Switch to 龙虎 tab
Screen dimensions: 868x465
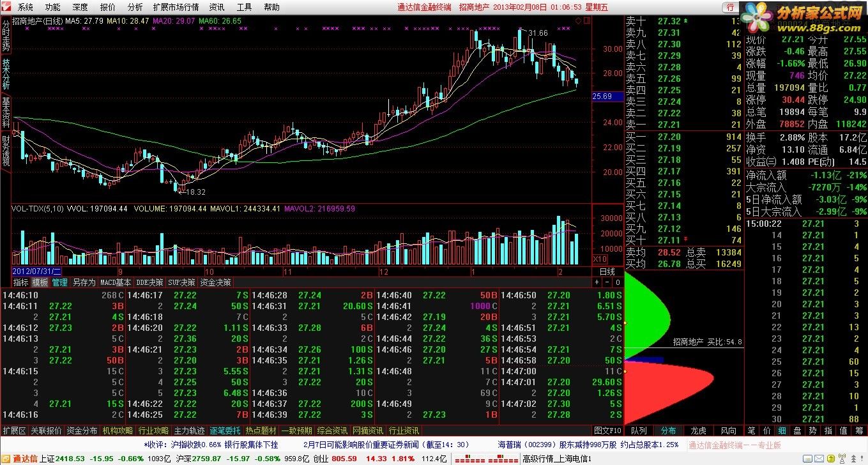[699, 431]
